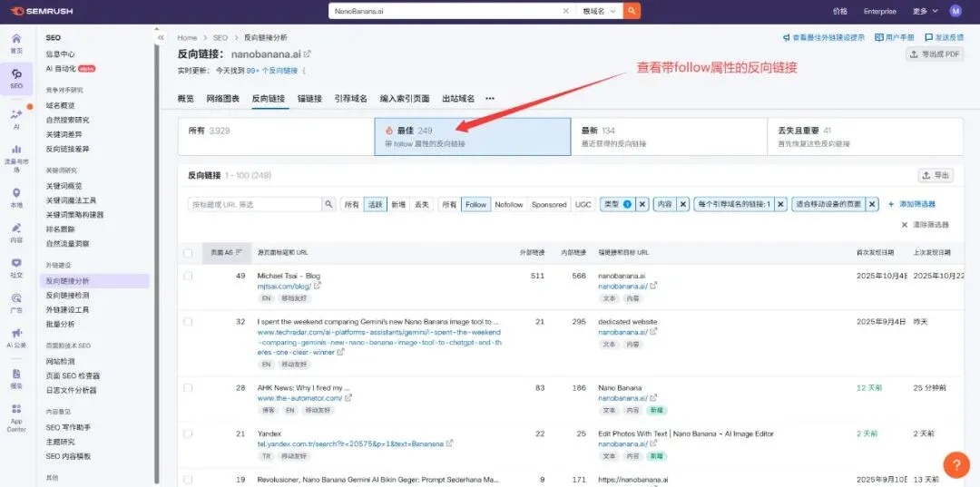980x487 pixels.
Task: Open the 内容 filter dropdown
Action: point(664,204)
